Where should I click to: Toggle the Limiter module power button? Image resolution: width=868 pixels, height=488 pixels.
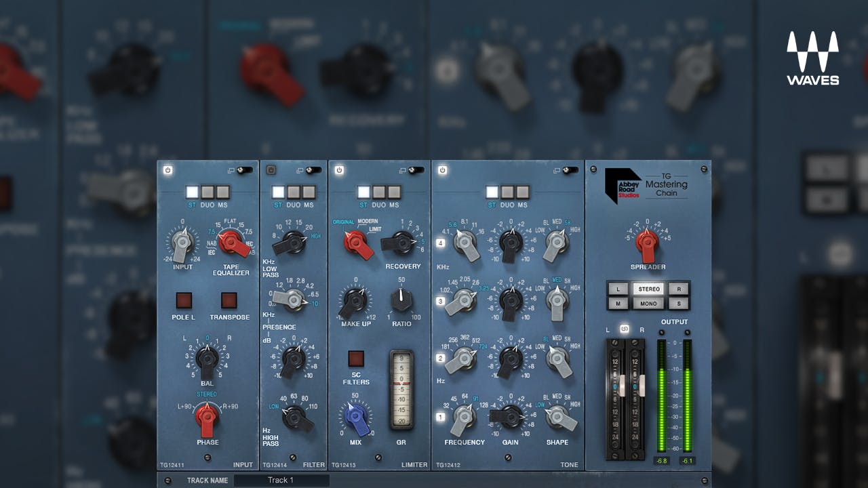(x=339, y=170)
